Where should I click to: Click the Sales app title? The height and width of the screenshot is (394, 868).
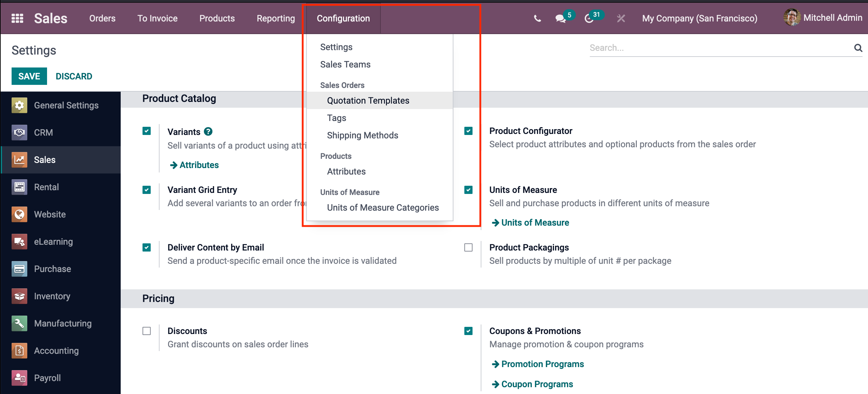tap(51, 18)
